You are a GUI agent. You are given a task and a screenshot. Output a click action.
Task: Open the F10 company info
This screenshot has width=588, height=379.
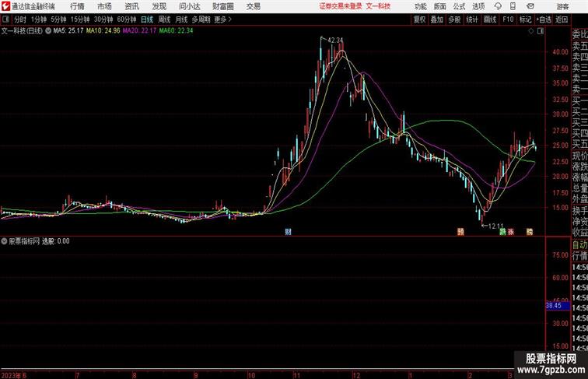pos(508,19)
